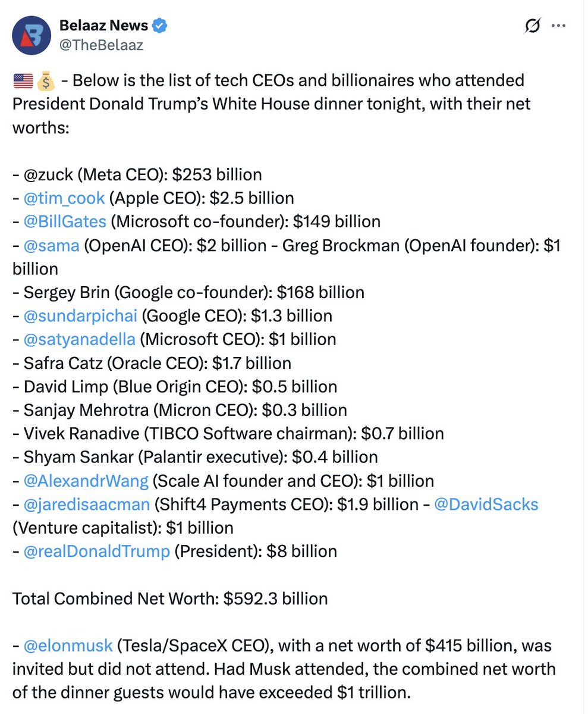This screenshot has height=714, width=588.
Task: Click the @realDonaldTrump mention
Action: click(96, 551)
